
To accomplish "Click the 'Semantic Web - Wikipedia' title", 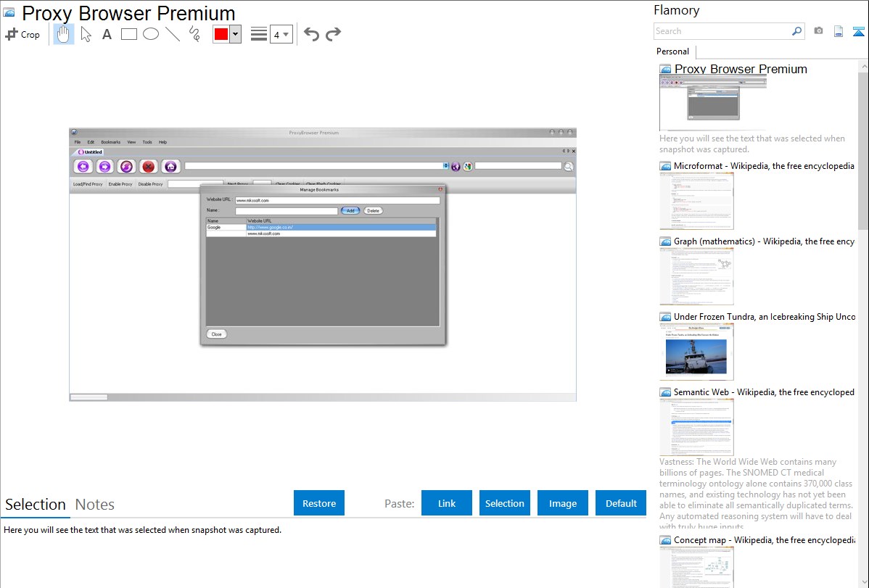I will point(765,392).
